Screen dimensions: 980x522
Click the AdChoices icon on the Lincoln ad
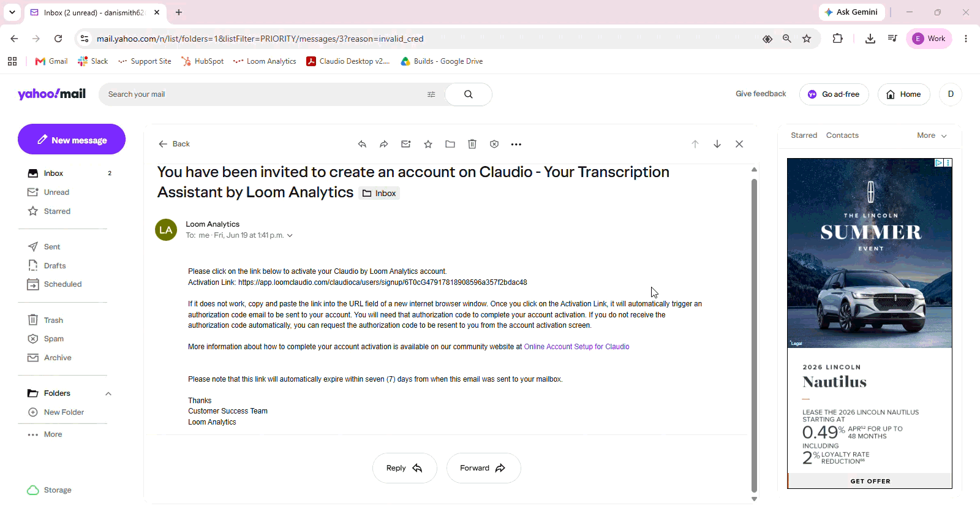(x=938, y=163)
